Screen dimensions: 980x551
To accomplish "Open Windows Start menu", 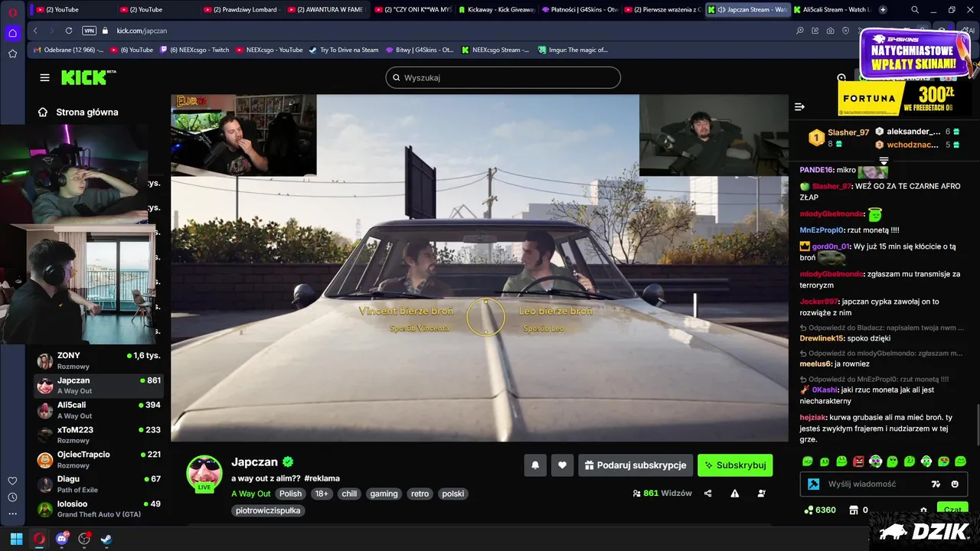I will point(16,539).
